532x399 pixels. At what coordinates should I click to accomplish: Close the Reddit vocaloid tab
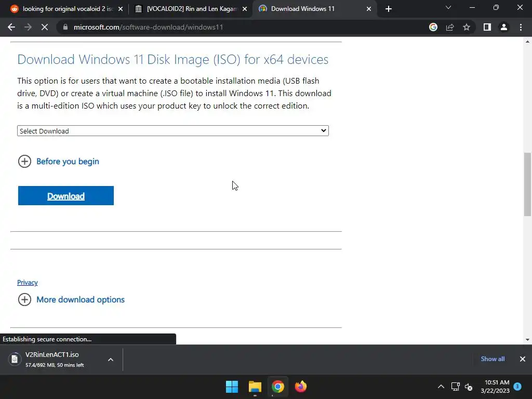(121, 9)
